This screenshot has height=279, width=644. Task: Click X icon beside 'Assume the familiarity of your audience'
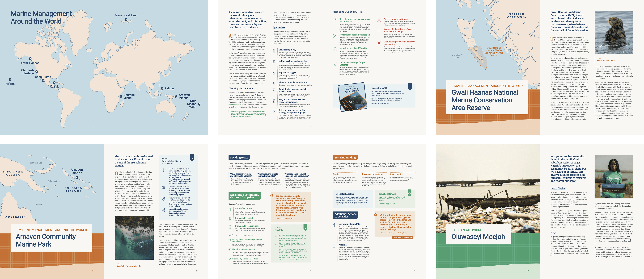click(x=379, y=30)
